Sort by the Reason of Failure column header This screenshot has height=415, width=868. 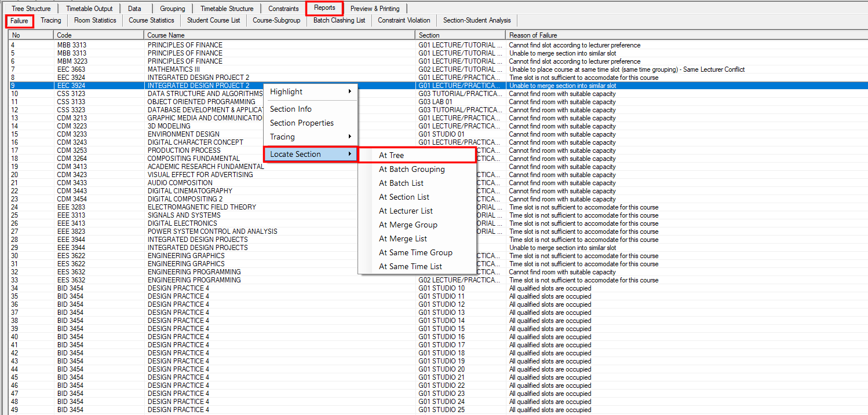click(687, 35)
